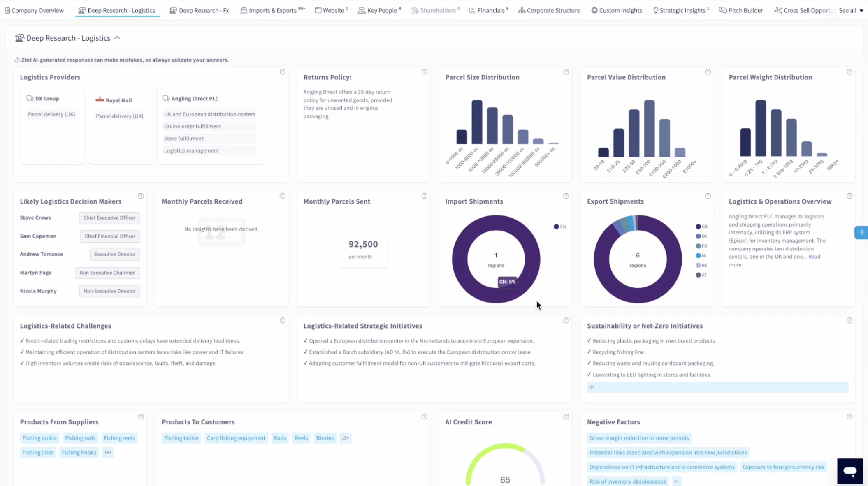Viewport: 868px width, 486px height.
Task: Click the tallest bar in Parcel Size Distribution
Action: tap(477, 122)
